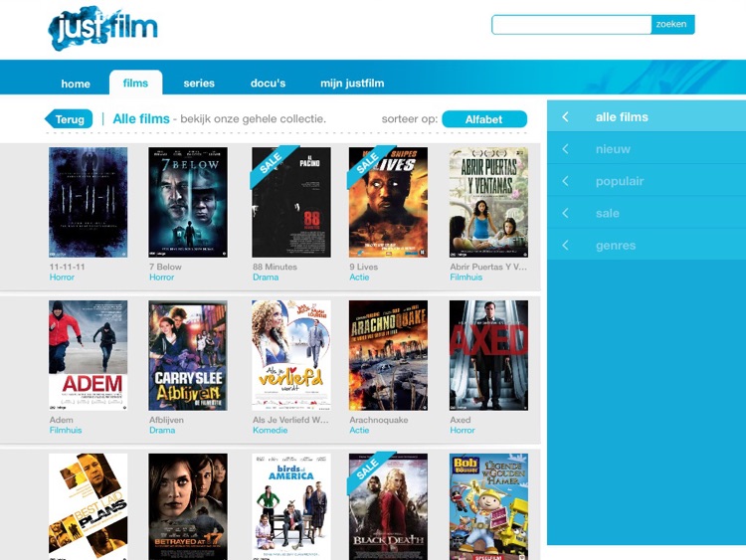Click Filmhuis genre under Adem
This screenshot has width=746, height=560.
coord(66,431)
